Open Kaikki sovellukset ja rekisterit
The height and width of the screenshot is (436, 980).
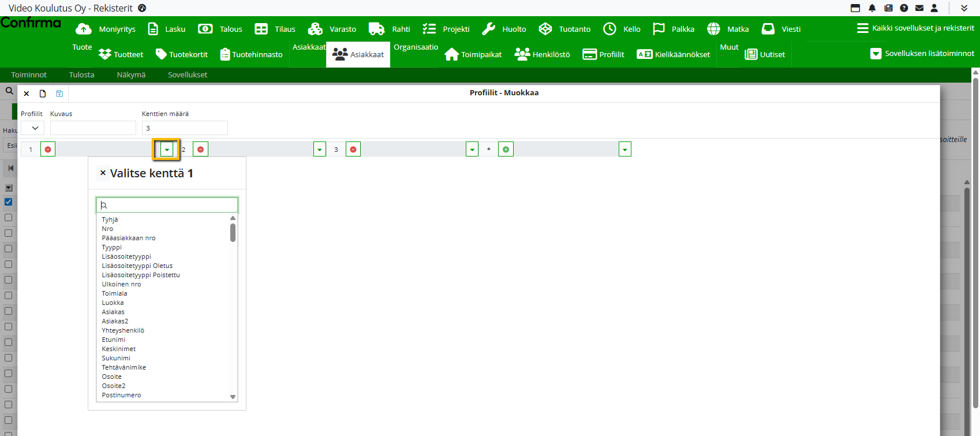click(x=915, y=28)
